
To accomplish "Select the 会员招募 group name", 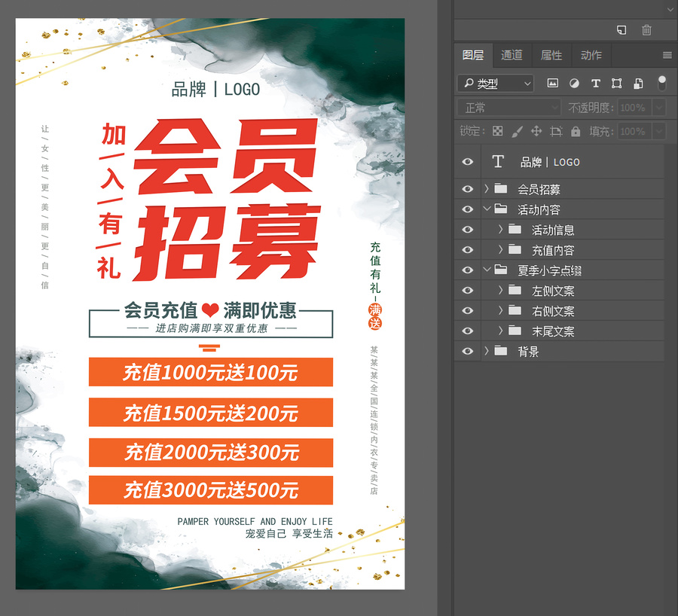I will (x=539, y=189).
